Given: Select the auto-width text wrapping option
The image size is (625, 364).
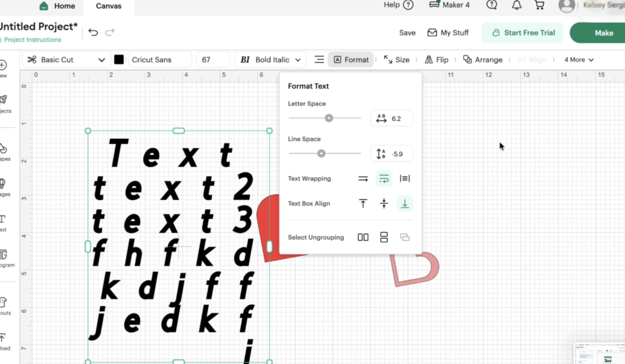Looking at the screenshot, I should click(405, 179).
